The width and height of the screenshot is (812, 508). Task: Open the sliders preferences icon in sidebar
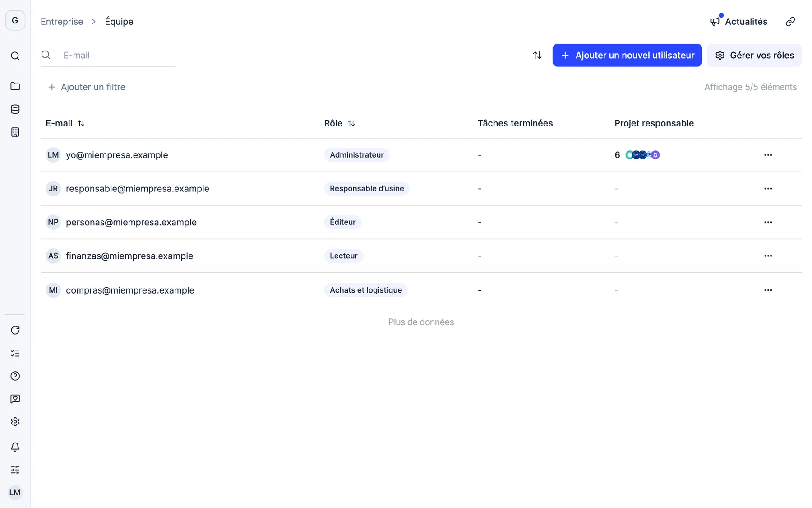(15, 470)
